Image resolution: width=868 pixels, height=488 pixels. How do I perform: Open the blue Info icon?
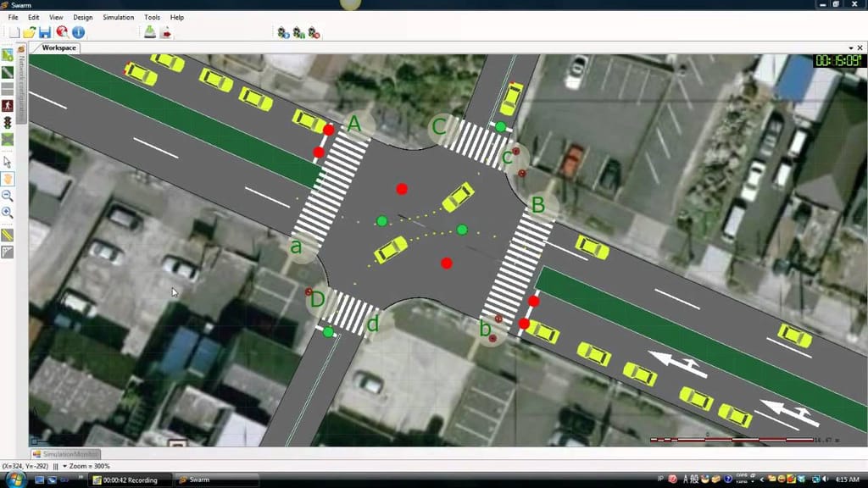coord(78,32)
